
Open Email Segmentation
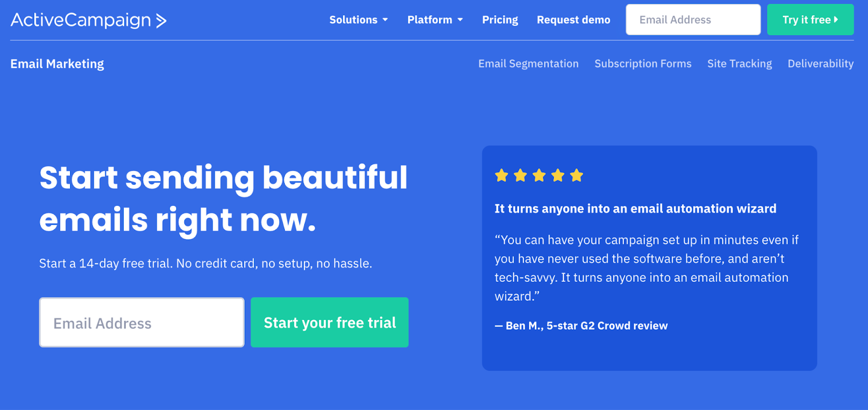coord(528,64)
